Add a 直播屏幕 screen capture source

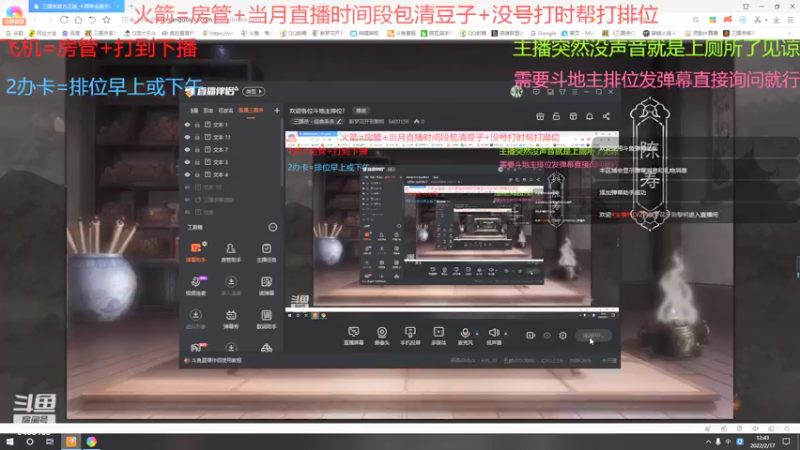[x=354, y=336]
